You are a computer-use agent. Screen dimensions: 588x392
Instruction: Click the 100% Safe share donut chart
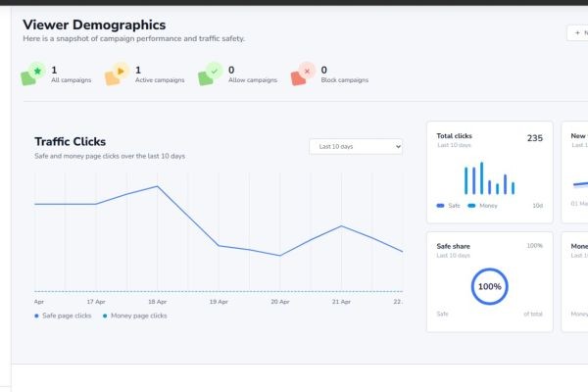point(489,286)
